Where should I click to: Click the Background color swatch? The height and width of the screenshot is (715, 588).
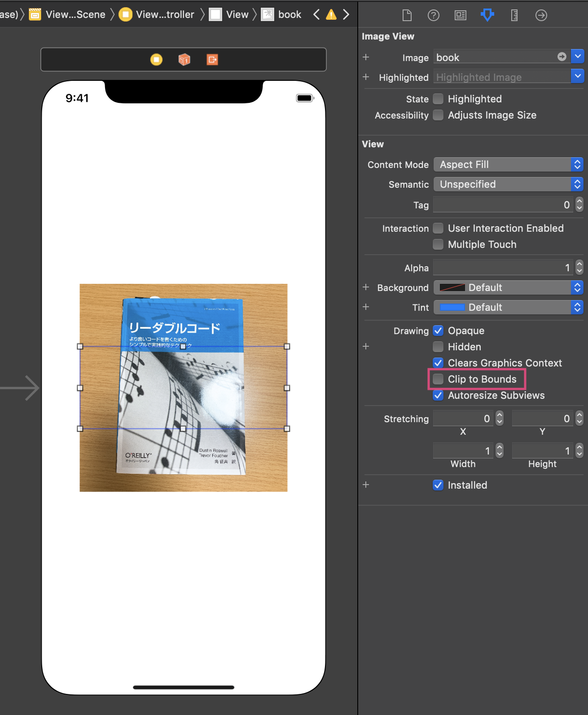452,287
